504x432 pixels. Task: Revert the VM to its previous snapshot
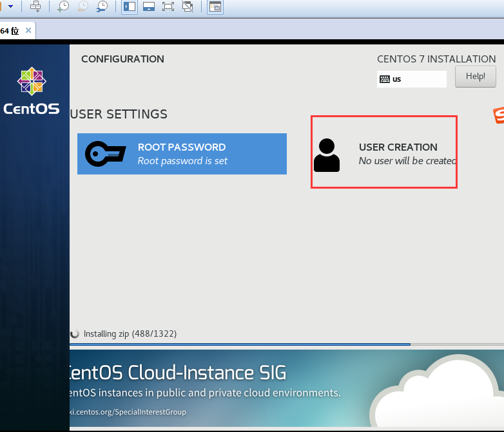82,6
